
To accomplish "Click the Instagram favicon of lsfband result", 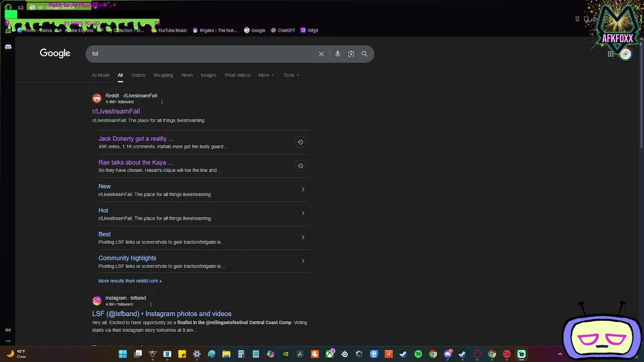I will (97, 301).
